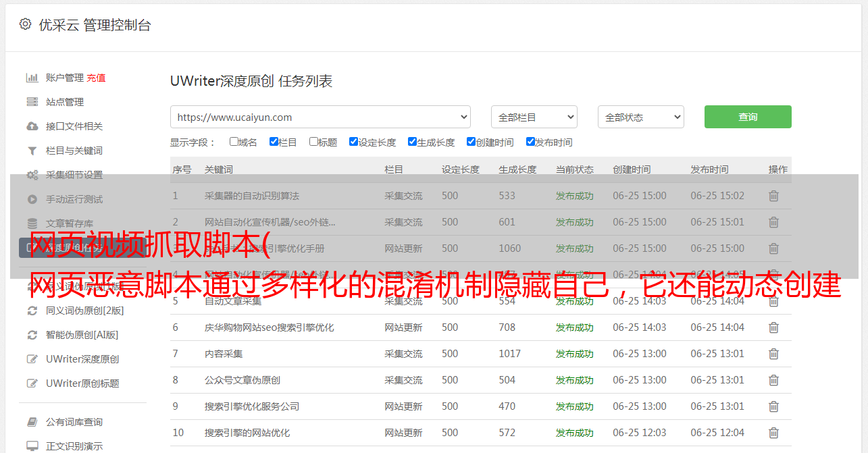Click keyword 公众号文章伪原创
868x453 pixels.
(x=242, y=380)
